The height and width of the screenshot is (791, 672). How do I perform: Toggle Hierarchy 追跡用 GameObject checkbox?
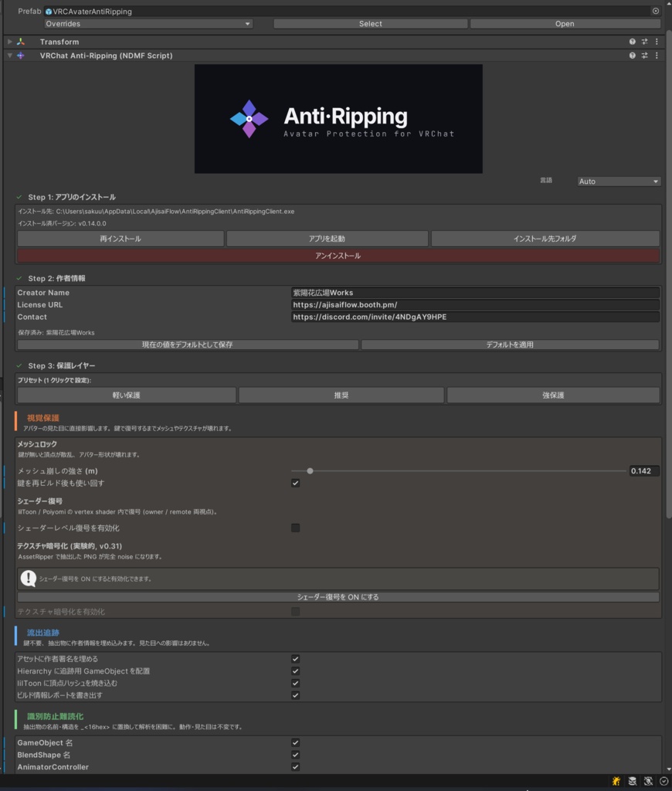(x=296, y=671)
